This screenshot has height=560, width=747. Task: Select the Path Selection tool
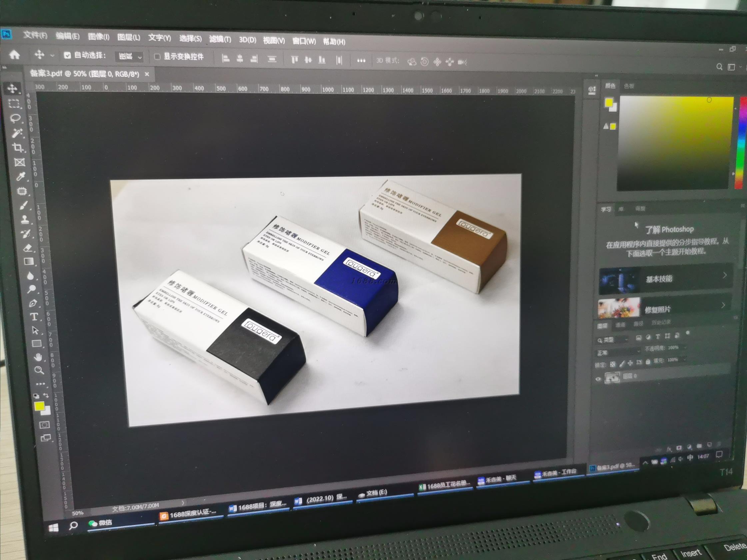(x=35, y=330)
